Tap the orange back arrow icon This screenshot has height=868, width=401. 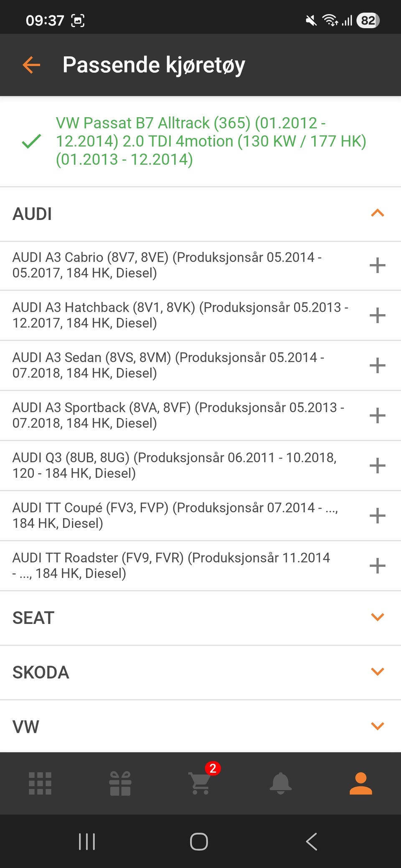click(31, 65)
